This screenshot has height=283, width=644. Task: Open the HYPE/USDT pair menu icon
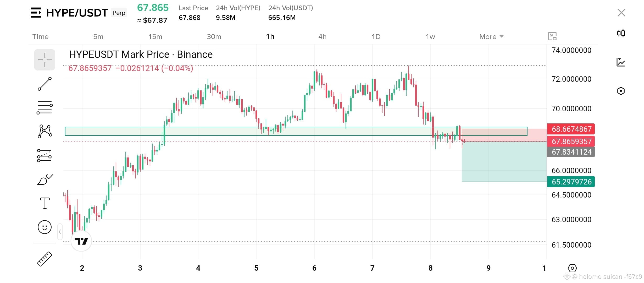click(x=36, y=13)
